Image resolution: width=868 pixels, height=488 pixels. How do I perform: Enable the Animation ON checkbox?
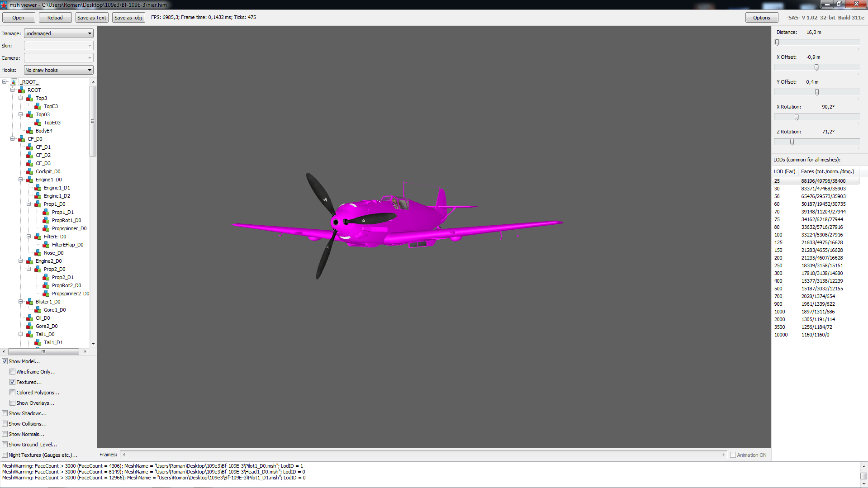coord(733,455)
